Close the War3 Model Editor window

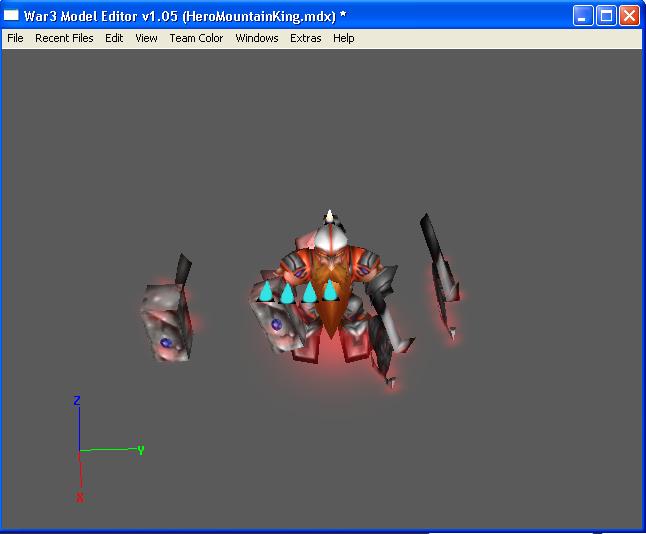click(x=630, y=16)
